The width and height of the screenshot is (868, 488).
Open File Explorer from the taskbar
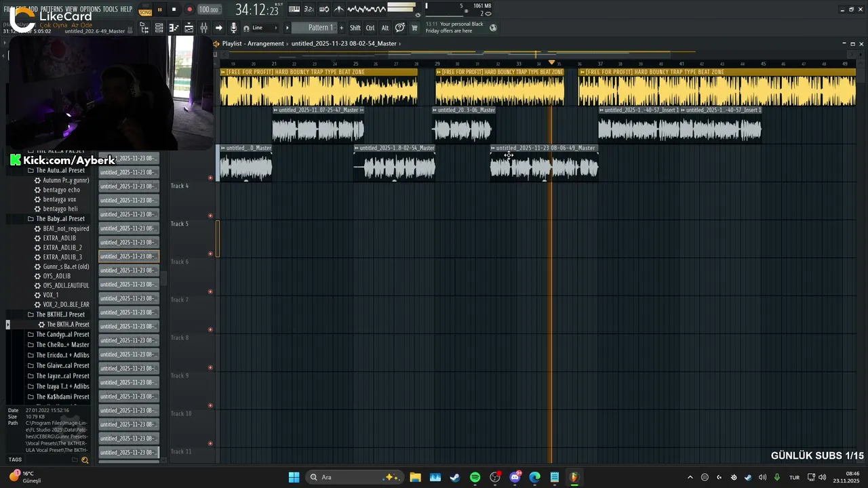click(415, 477)
